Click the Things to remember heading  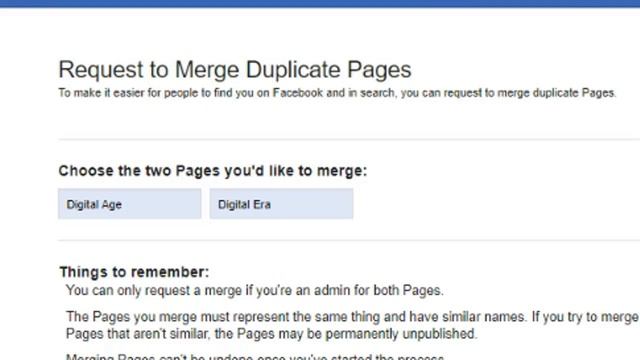click(x=134, y=271)
